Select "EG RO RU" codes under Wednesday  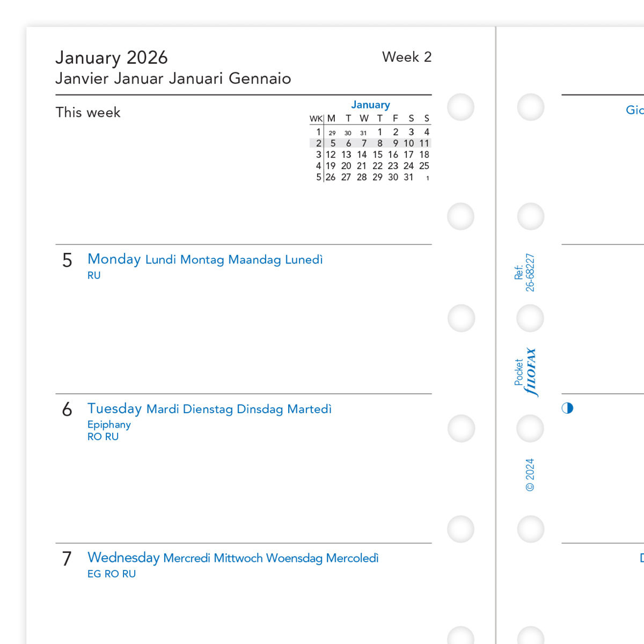click(x=112, y=574)
